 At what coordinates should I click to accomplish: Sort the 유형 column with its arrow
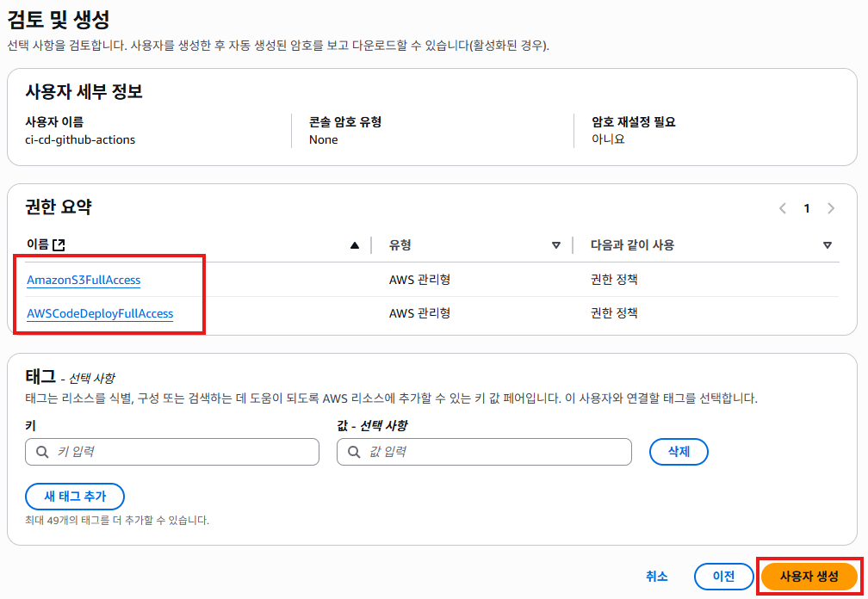pos(556,245)
